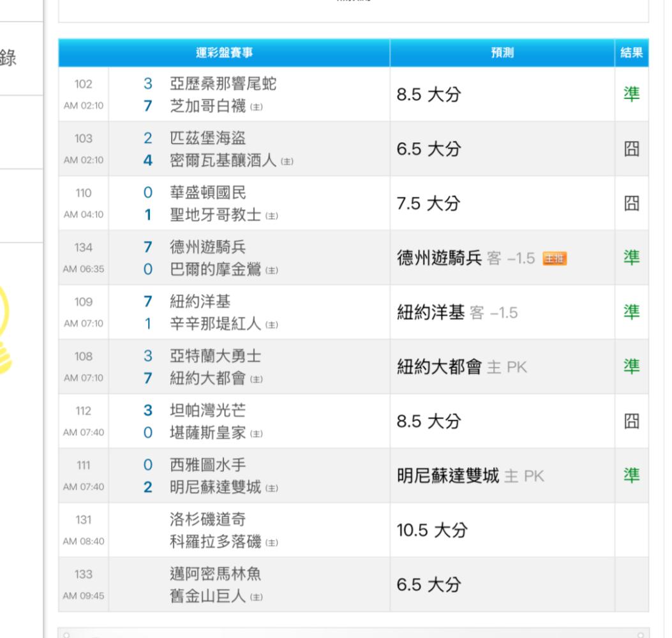Click team 舊金山巨人
Screen dimensions: 672x638
point(208,596)
